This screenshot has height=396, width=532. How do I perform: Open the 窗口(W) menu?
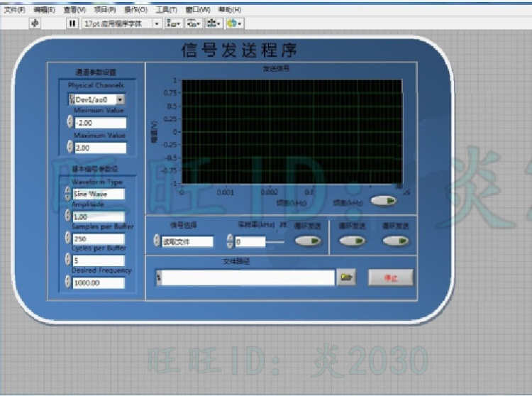198,10
